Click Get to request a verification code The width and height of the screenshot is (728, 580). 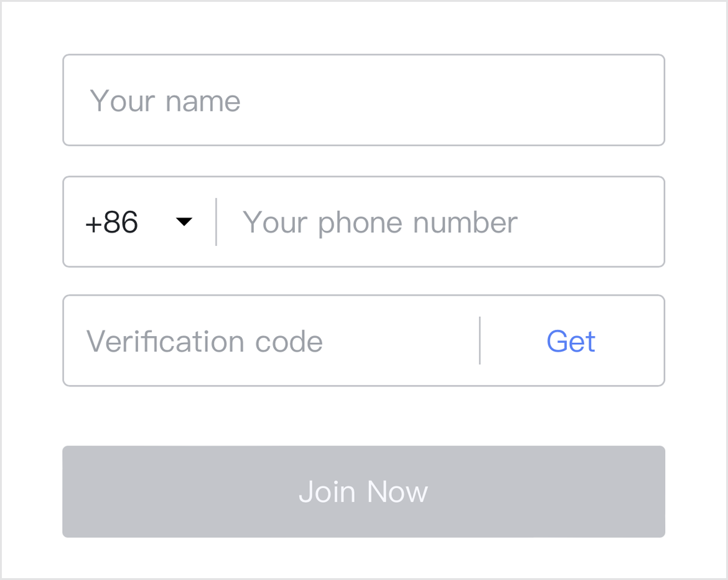coord(571,340)
